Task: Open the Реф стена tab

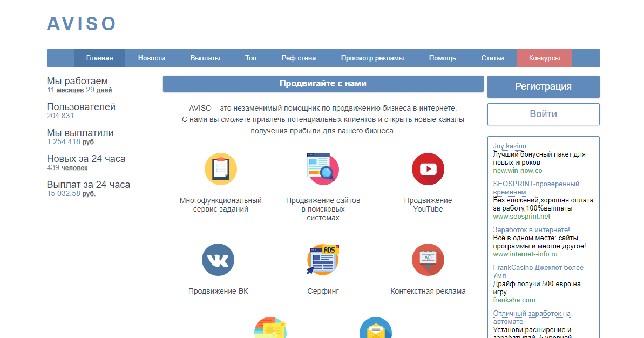Action: 299,58
